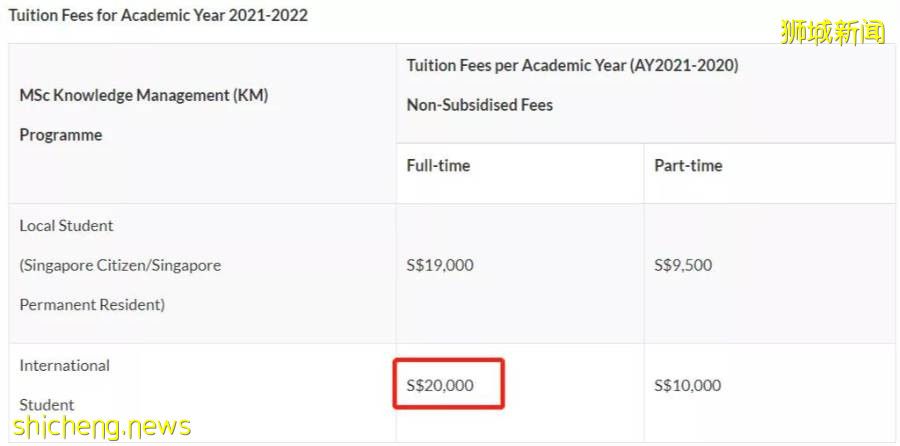The image size is (900, 446).
Task: Click the 2021-2022 year in the title
Action: [269, 15]
